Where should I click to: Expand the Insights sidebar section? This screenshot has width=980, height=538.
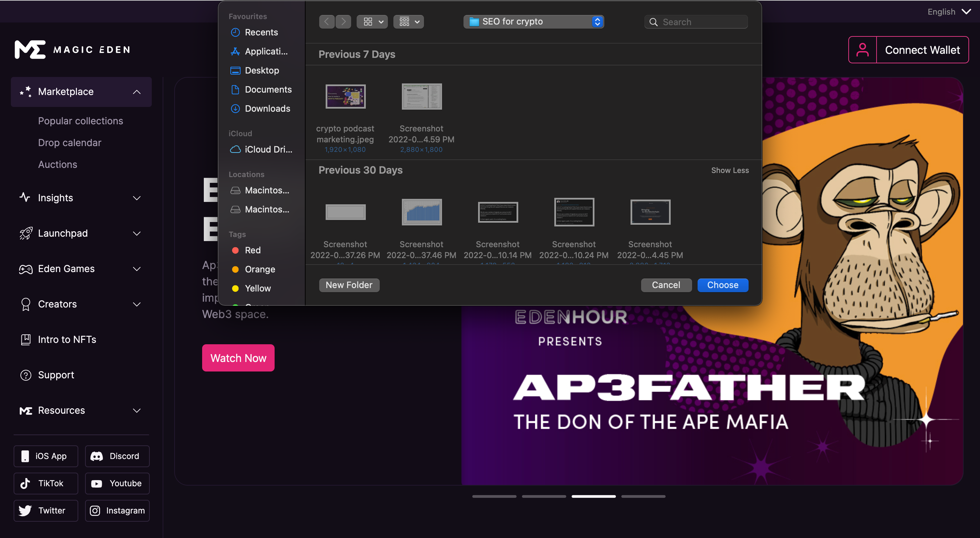[x=136, y=198]
